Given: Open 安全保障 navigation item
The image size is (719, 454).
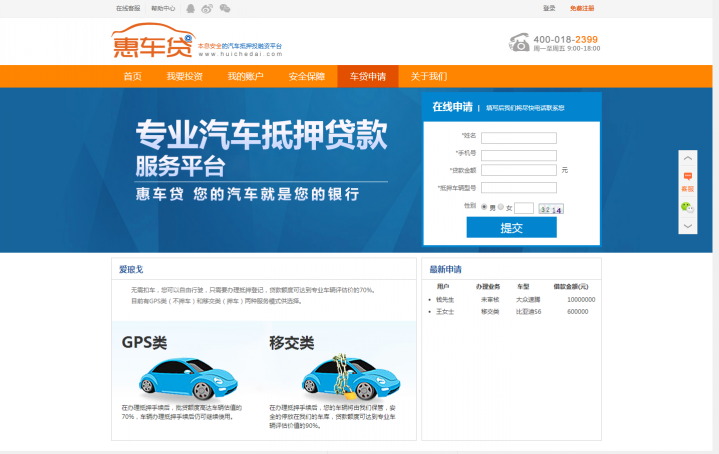Looking at the screenshot, I should [x=307, y=76].
